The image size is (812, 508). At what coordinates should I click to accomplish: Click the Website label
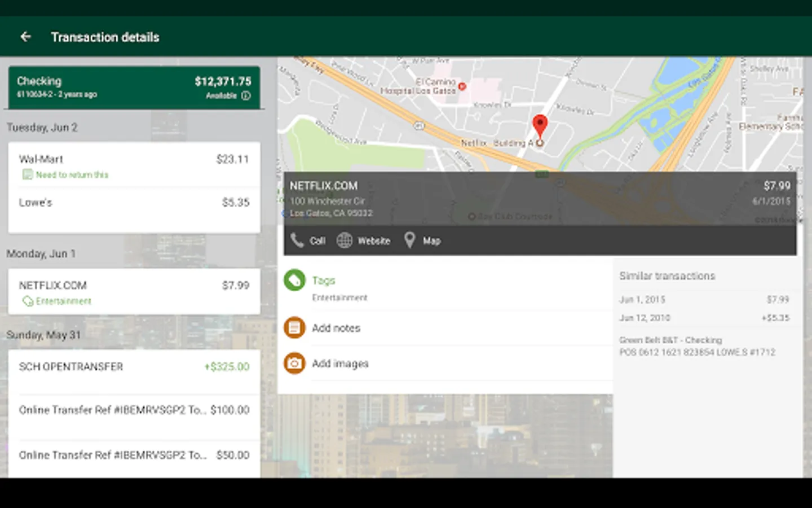(x=374, y=241)
